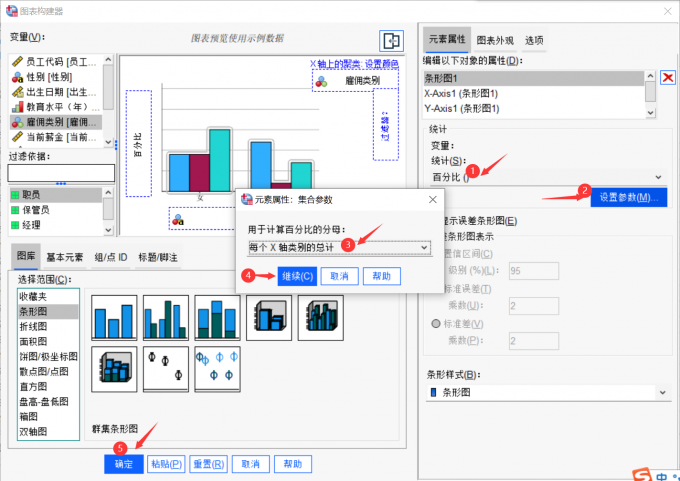680x481 pixels.
Task: Click the 确定 button
Action: tap(124, 464)
